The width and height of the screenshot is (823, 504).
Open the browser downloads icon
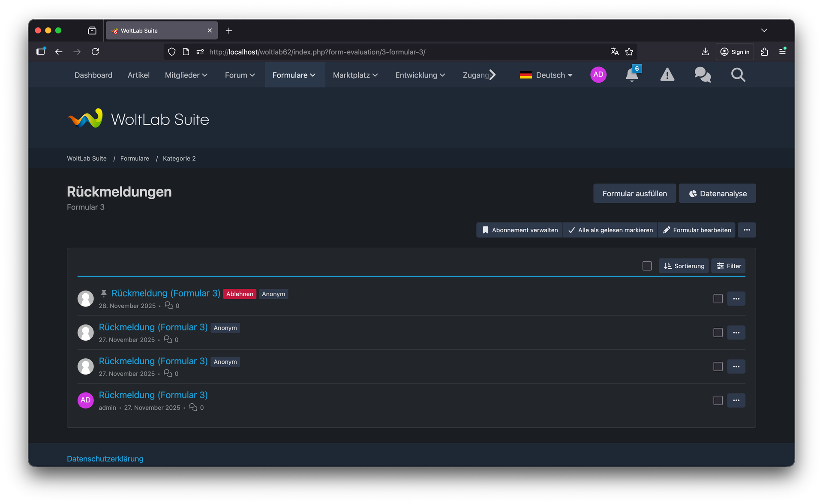[705, 52]
